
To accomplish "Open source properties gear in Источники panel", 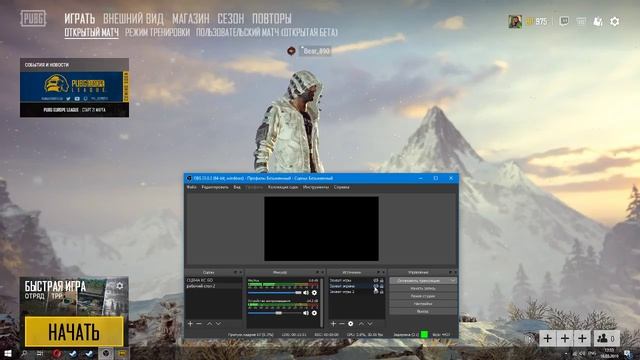I will tap(351, 324).
